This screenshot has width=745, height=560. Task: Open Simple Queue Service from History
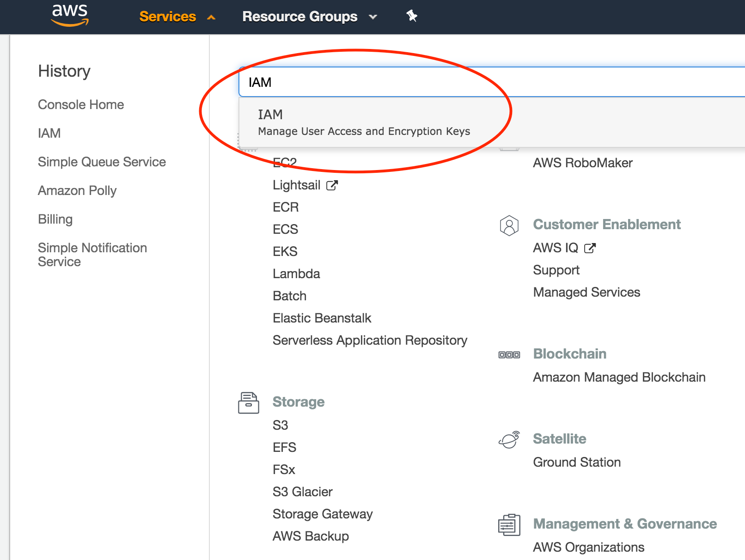click(x=102, y=162)
